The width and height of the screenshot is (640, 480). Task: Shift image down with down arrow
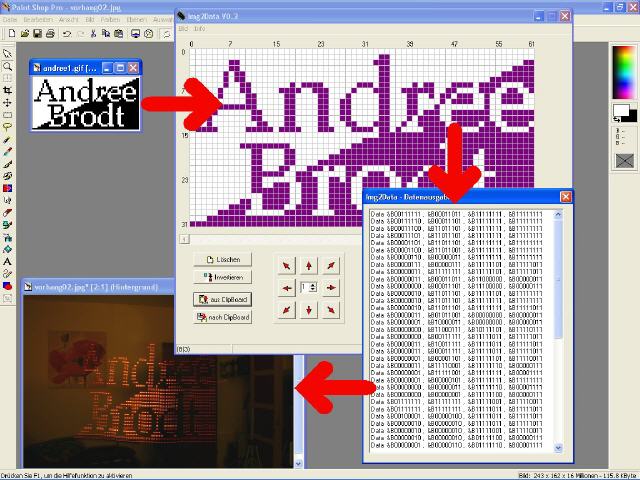pos(309,310)
